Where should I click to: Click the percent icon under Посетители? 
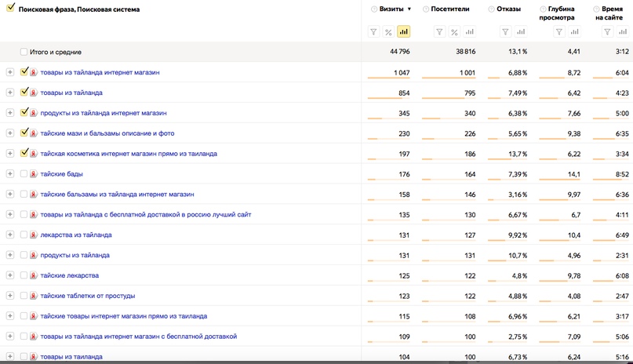[454, 32]
